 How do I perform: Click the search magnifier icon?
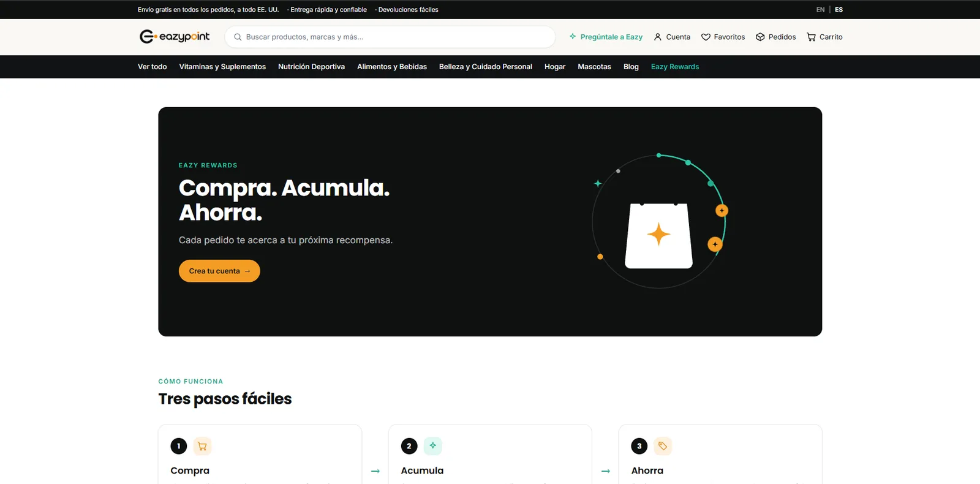238,37
